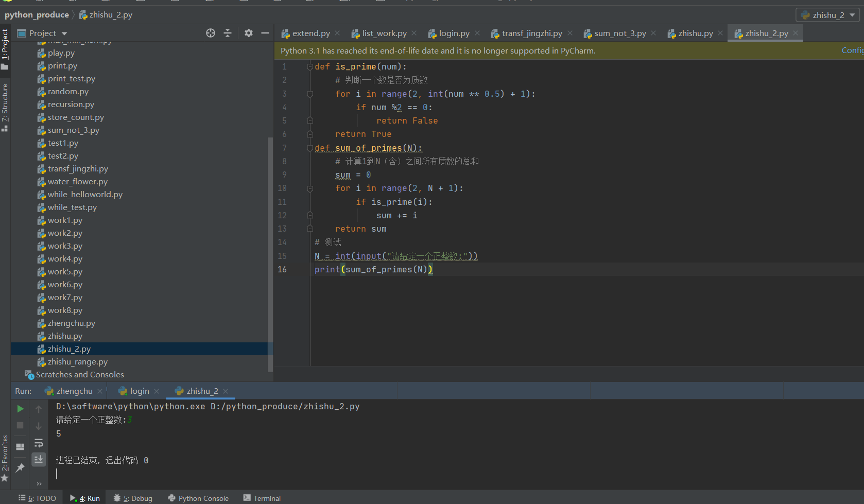Image resolution: width=864 pixels, height=504 pixels.
Task: Switch to the login.py editor tab
Action: (x=449, y=33)
